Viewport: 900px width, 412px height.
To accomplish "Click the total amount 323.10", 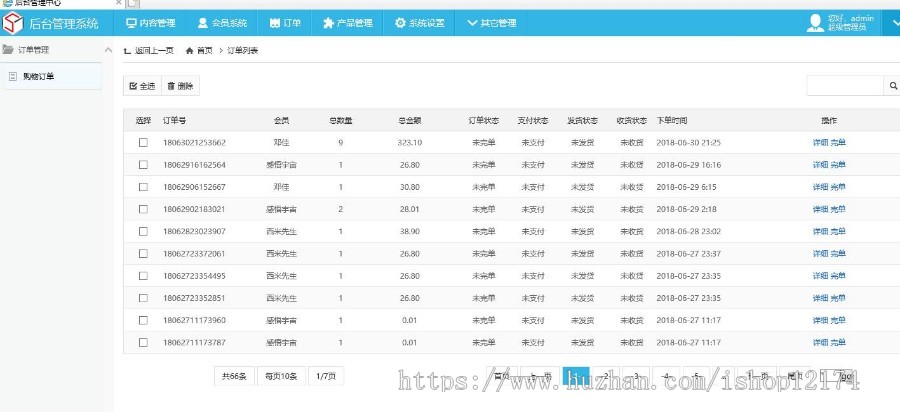I will [x=410, y=142].
